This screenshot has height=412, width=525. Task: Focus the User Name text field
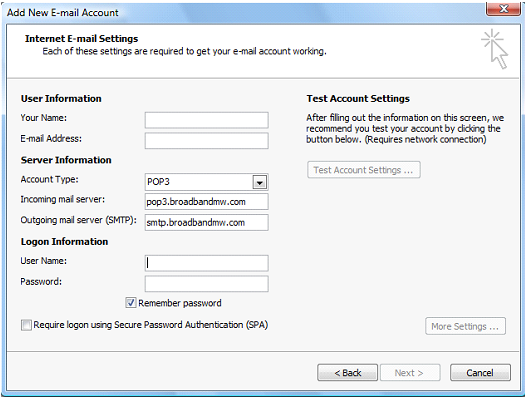[x=207, y=263]
